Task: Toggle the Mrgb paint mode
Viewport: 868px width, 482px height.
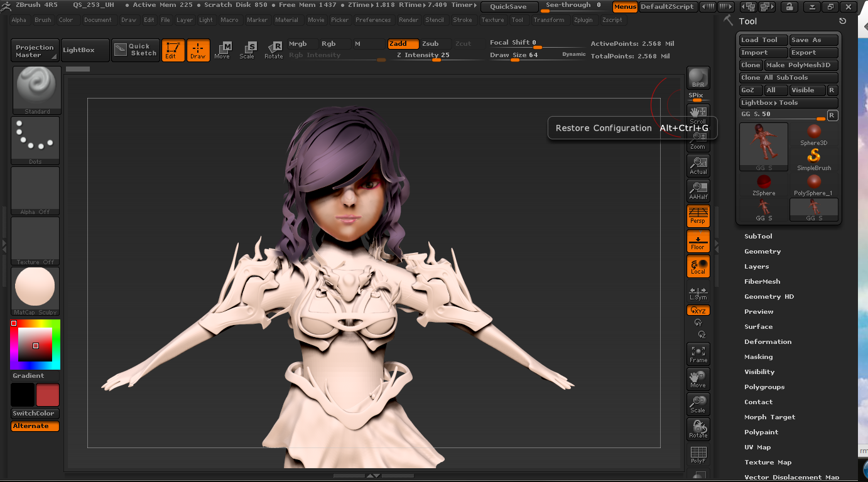Action: tap(303, 44)
